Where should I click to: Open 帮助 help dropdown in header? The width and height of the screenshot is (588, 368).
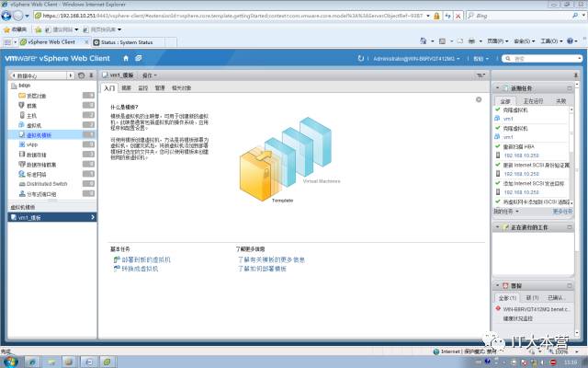481,59
